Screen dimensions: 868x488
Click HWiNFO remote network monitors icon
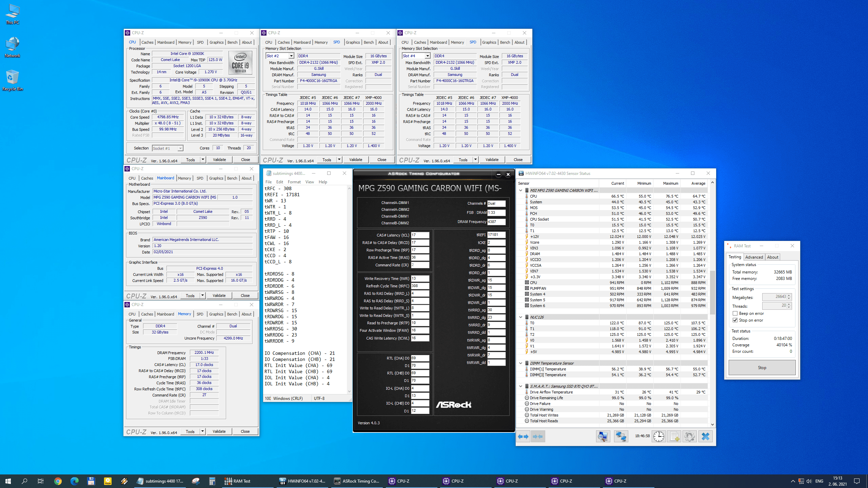tap(621, 436)
